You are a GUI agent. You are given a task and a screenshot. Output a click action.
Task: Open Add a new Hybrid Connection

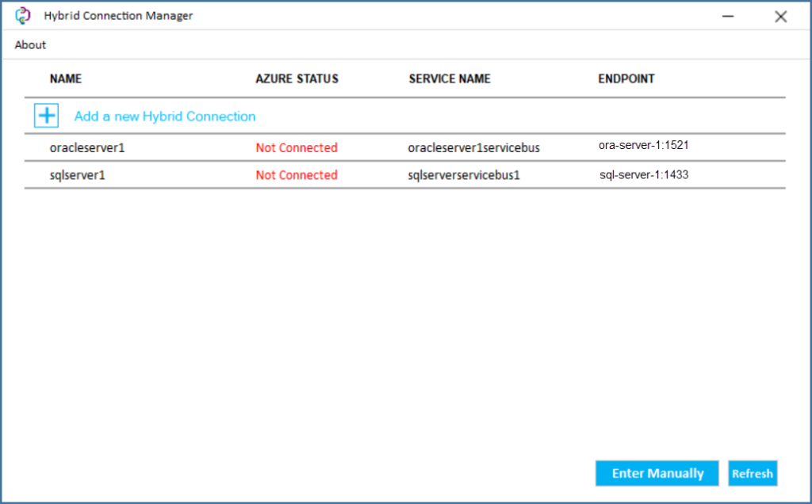165,116
